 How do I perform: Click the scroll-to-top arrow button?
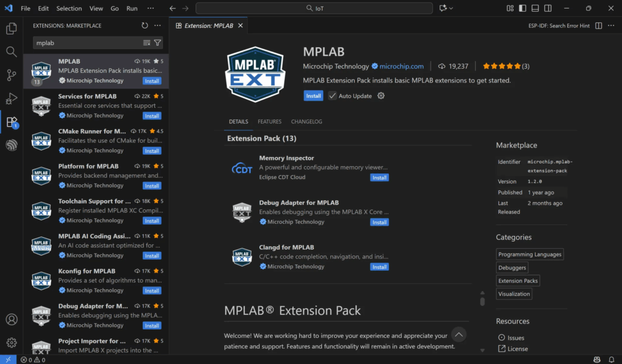(459, 334)
